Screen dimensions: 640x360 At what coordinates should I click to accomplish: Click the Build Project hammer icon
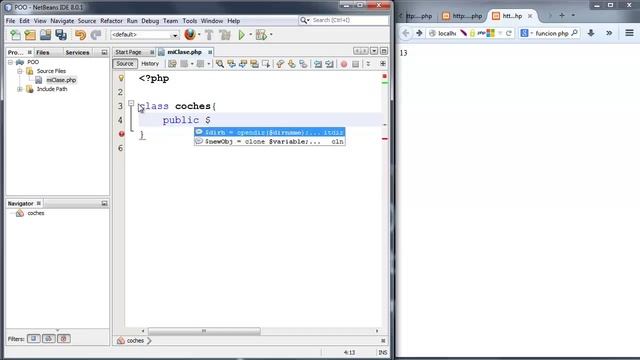(x=209, y=35)
